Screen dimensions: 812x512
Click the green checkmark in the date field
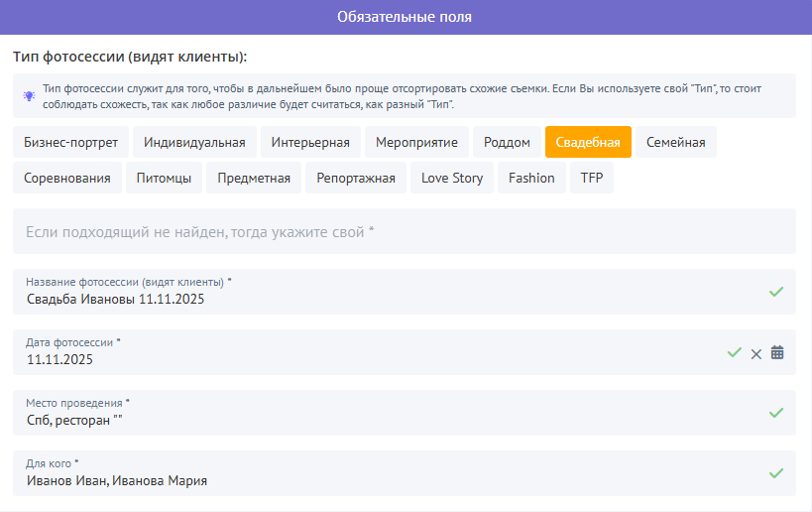click(734, 352)
